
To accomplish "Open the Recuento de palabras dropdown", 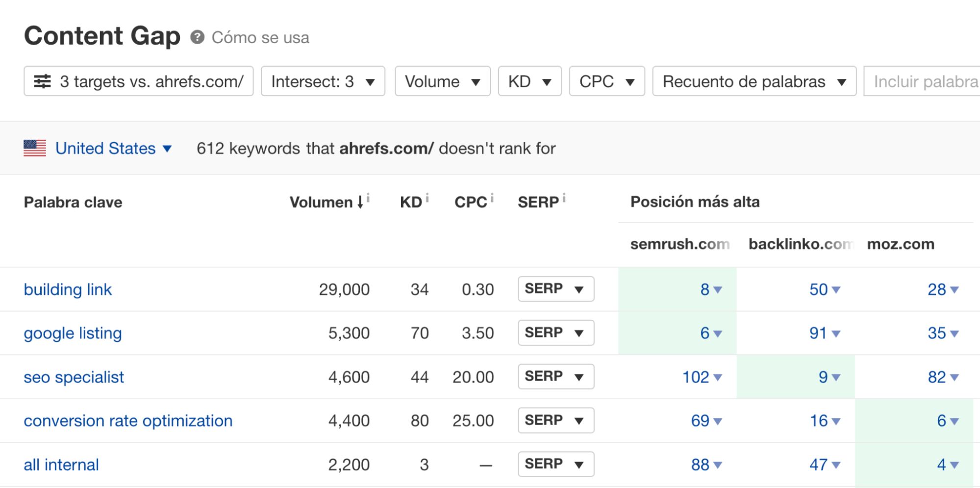I will tap(754, 81).
